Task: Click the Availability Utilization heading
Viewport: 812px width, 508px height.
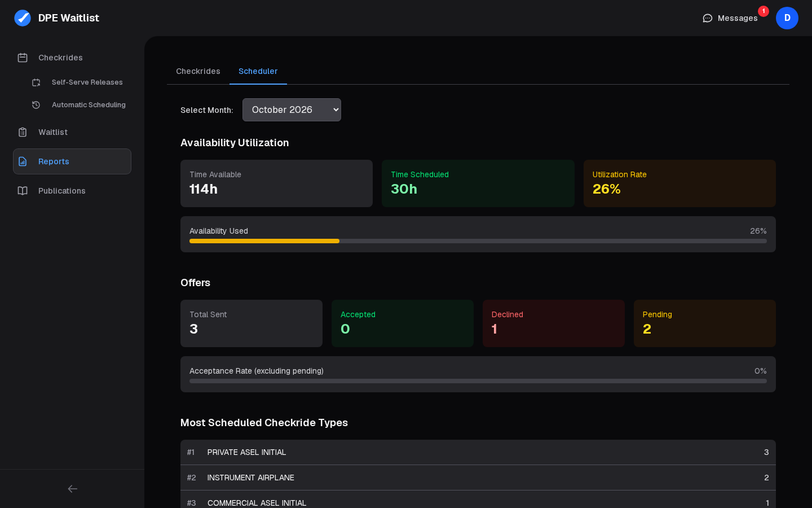Action: [235, 143]
